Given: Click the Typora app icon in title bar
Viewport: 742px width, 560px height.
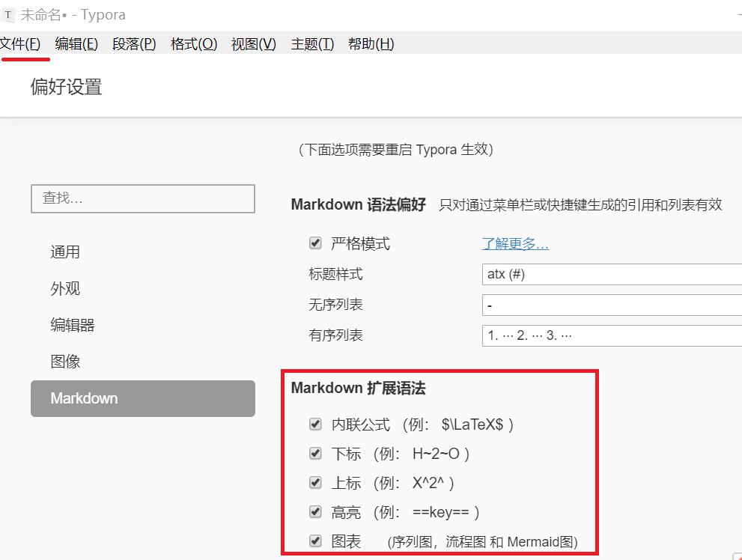Looking at the screenshot, I should [x=7, y=15].
